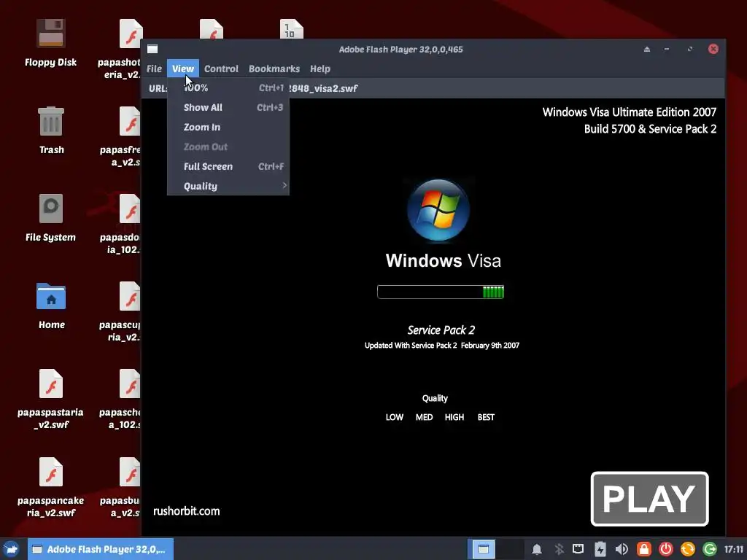This screenshot has height=560, width=747.
Task: Click the loading progress bar
Action: pos(441,292)
